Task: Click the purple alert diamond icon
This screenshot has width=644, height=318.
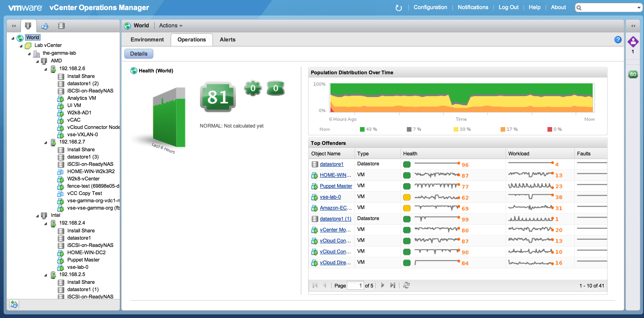Action: click(x=633, y=41)
